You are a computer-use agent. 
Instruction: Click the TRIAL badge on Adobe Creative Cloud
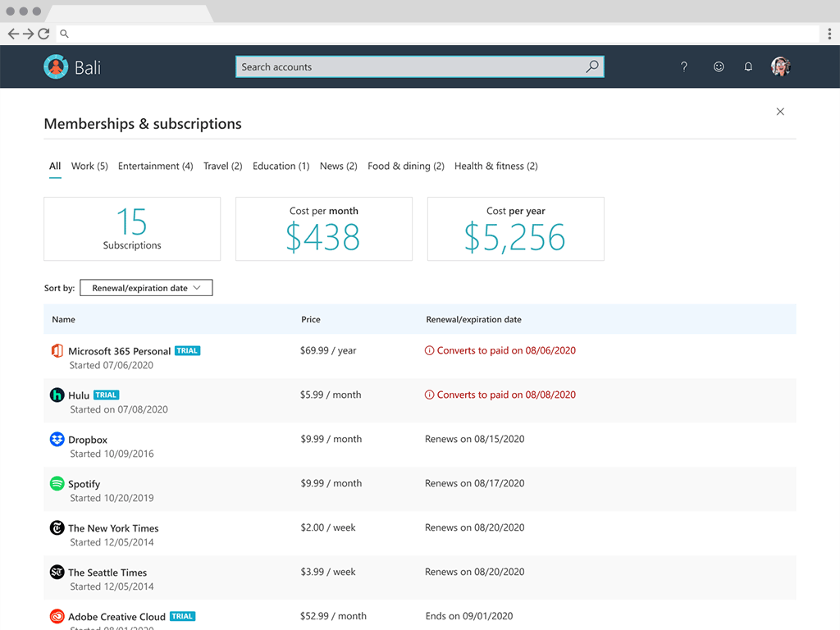[182, 616]
